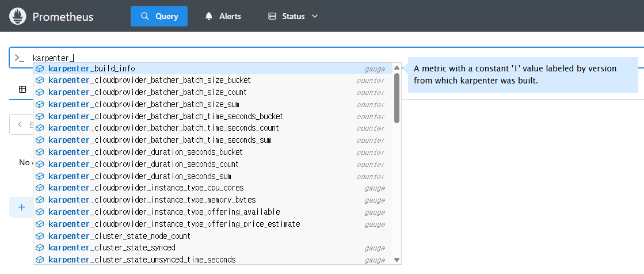Select karpenter_cluster_state_node_count suggestion
Image resolution: width=644 pixels, height=274 pixels.
pos(119,236)
